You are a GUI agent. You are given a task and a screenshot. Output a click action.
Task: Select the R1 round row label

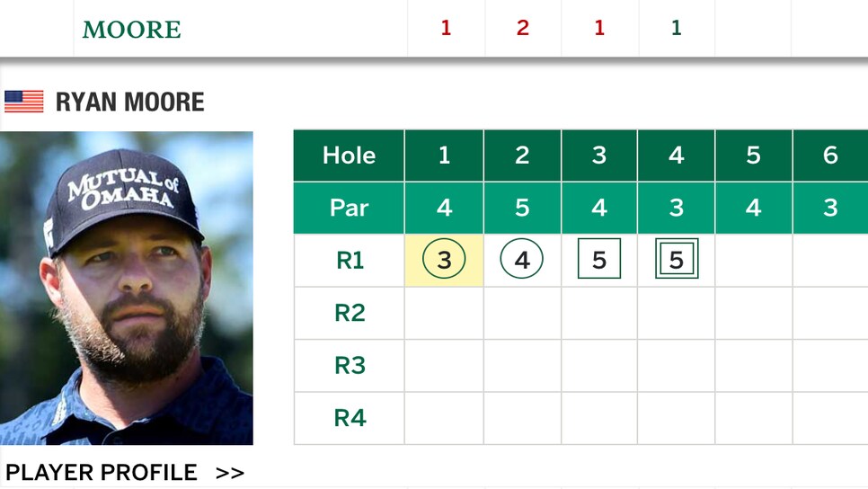tap(350, 261)
